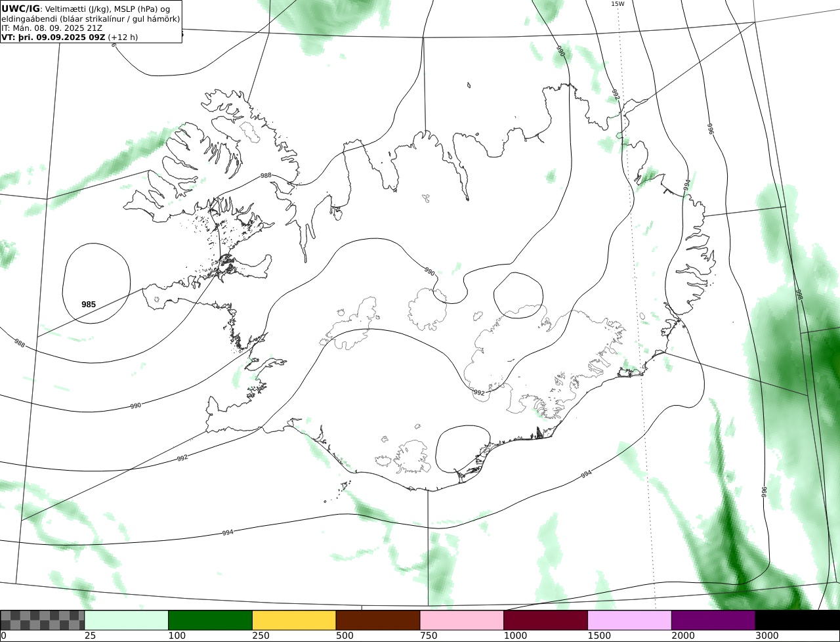Click the legend tick label "500"

[x=345, y=636]
